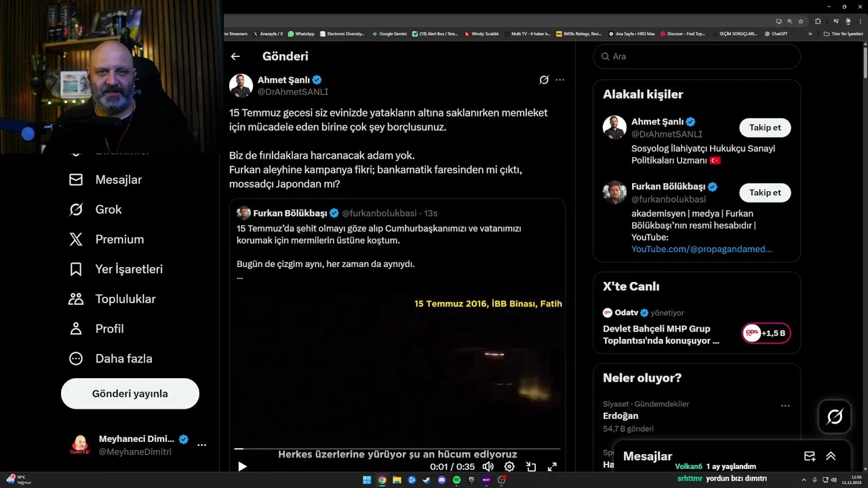Open Discord from the taskbar
Viewport: 868px width, 488px height.
point(441,480)
